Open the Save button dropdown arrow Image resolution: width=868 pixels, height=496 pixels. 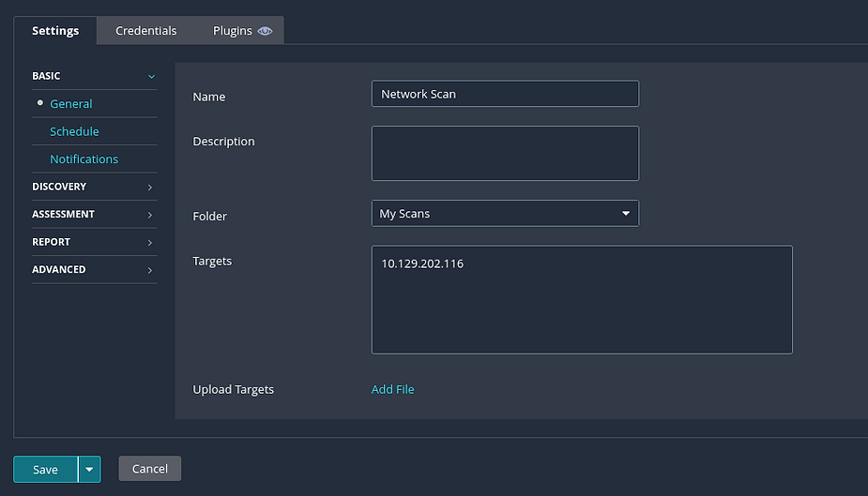point(89,470)
